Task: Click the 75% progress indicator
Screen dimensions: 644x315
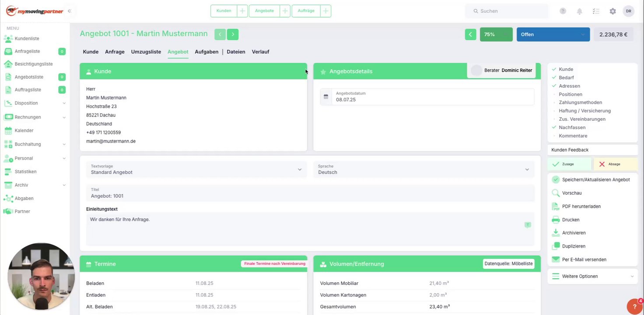Action: [496, 34]
